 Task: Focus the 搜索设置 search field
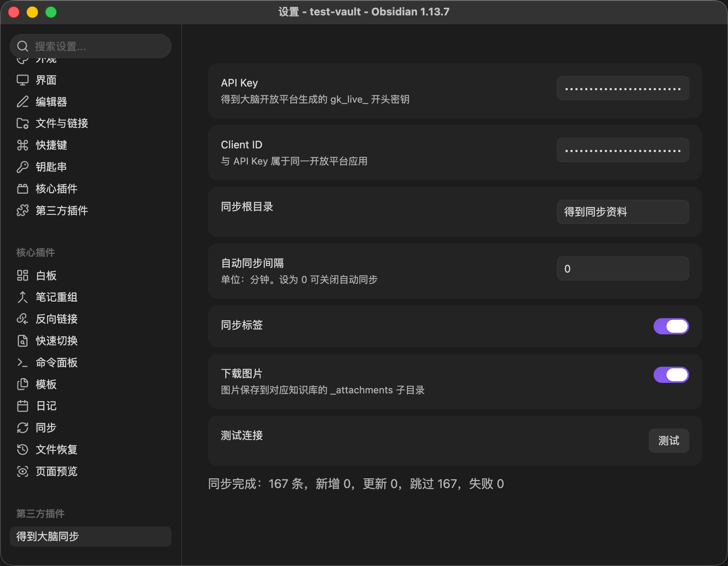point(91,46)
